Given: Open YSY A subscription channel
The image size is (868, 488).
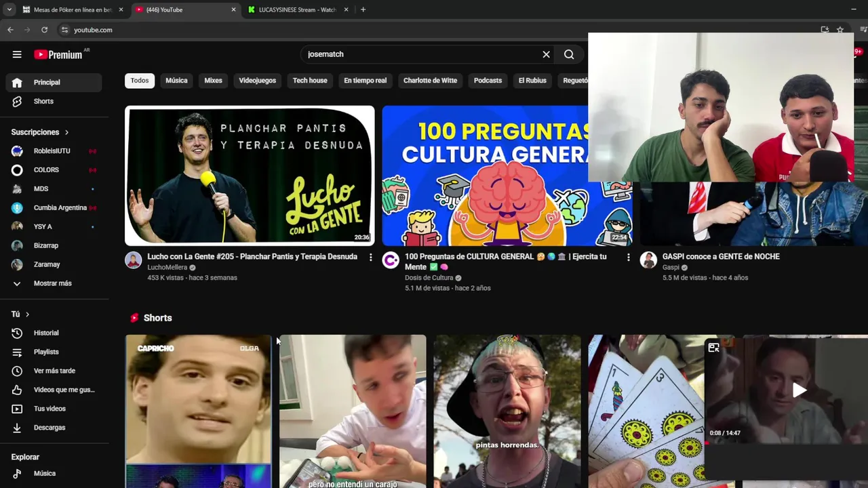Looking at the screenshot, I should pos(54,226).
